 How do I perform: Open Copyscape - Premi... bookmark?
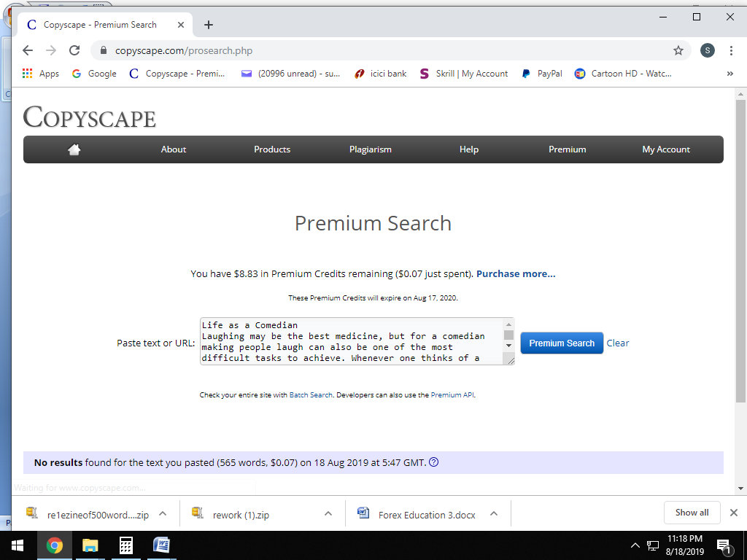click(x=177, y=74)
